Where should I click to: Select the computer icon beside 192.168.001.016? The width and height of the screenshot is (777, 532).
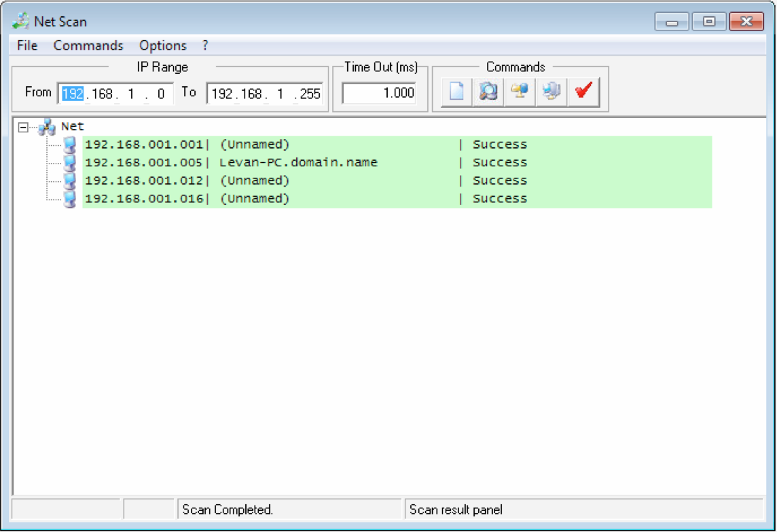[x=70, y=198]
